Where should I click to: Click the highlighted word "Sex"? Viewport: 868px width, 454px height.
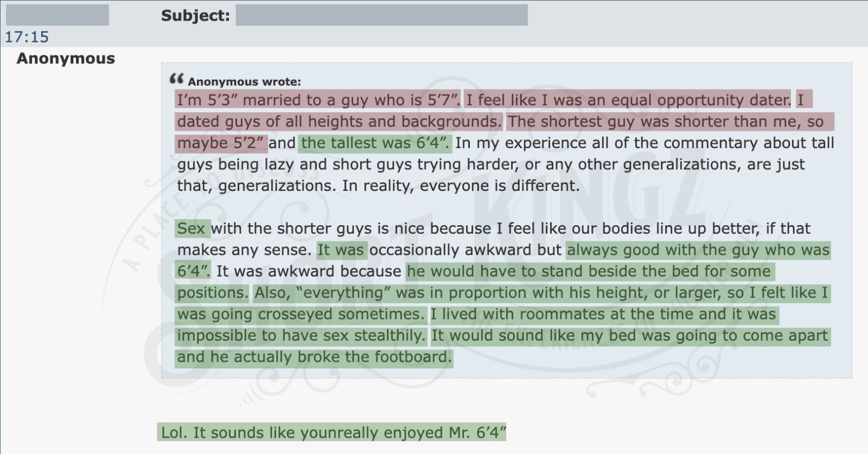(x=192, y=228)
